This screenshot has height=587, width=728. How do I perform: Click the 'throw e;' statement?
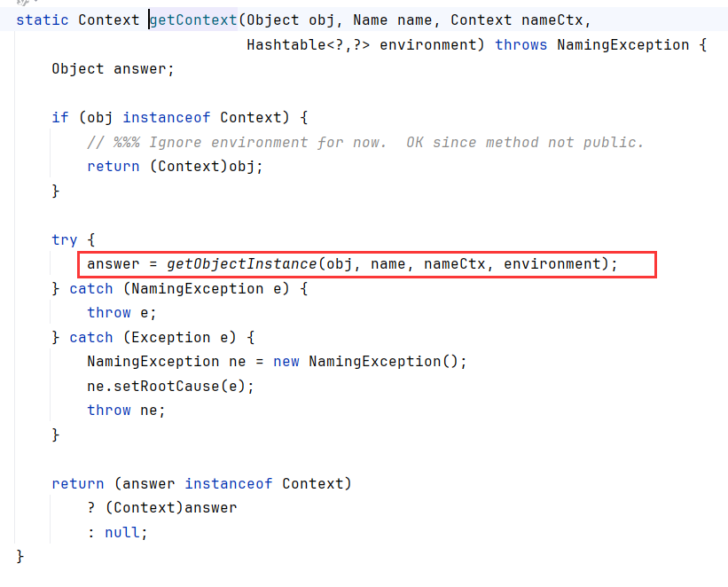coord(121,312)
